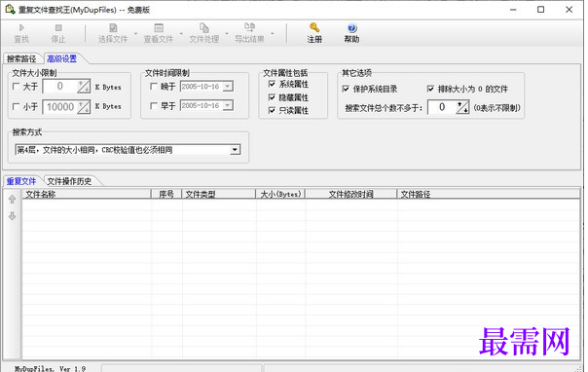Click the move-down arrow beside file list

point(12,216)
